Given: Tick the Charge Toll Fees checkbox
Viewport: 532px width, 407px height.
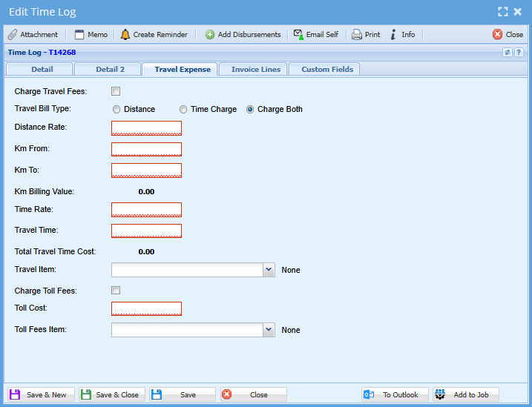Looking at the screenshot, I should click(x=116, y=291).
